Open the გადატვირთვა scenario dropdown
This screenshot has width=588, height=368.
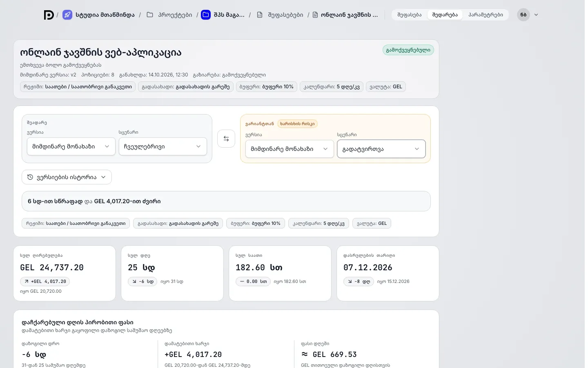click(x=381, y=149)
